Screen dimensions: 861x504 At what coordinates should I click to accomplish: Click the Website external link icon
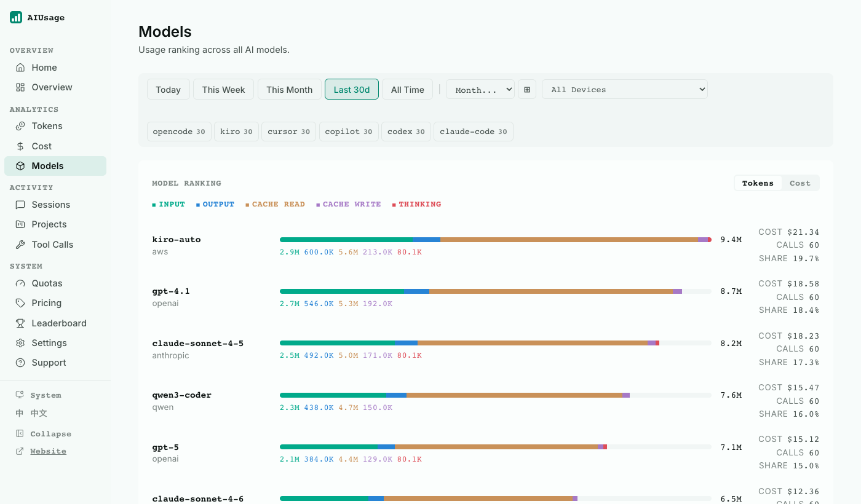[x=20, y=451]
